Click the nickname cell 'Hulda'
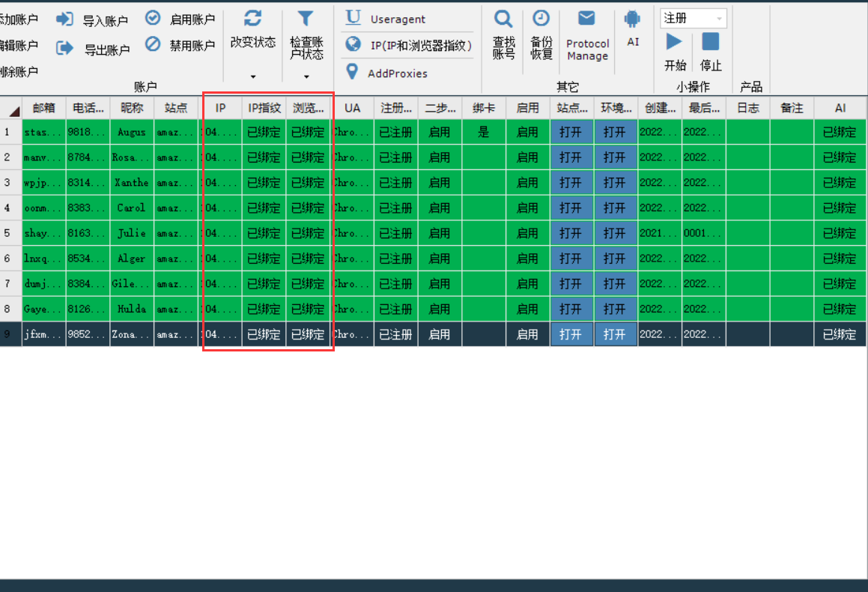The width and height of the screenshot is (868, 592). [x=132, y=309]
